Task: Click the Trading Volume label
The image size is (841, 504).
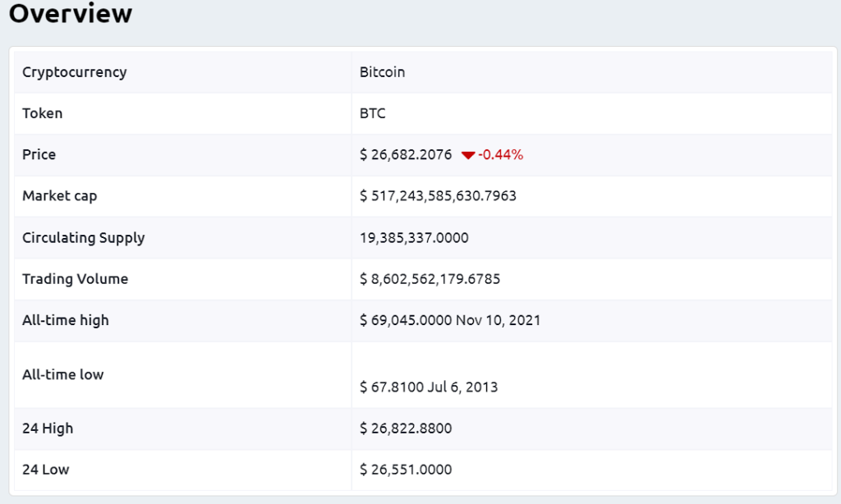Action: tap(75, 279)
